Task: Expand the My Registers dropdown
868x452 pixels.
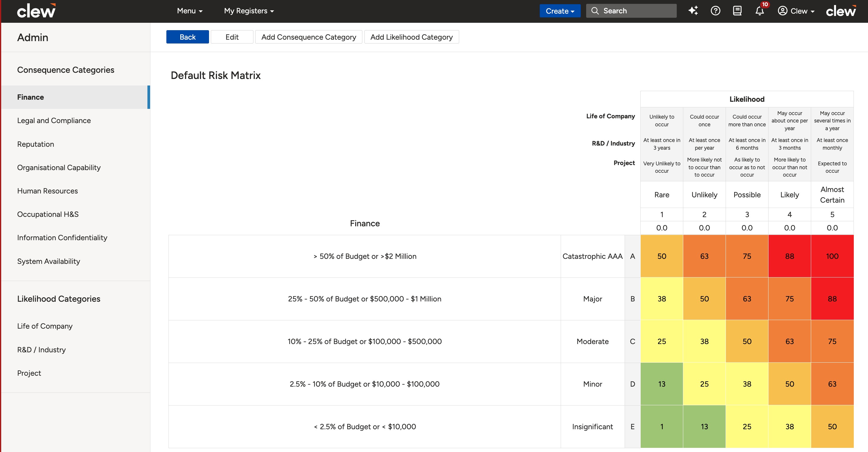Action: (x=249, y=11)
